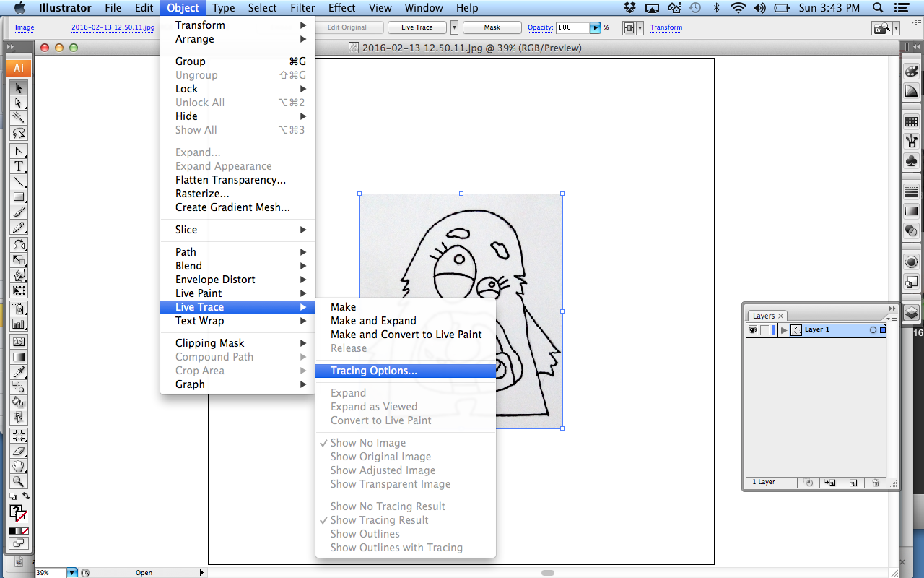The image size is (924, 578).
Task: Open the Opacity slider arrow
Action: point(596,27)
